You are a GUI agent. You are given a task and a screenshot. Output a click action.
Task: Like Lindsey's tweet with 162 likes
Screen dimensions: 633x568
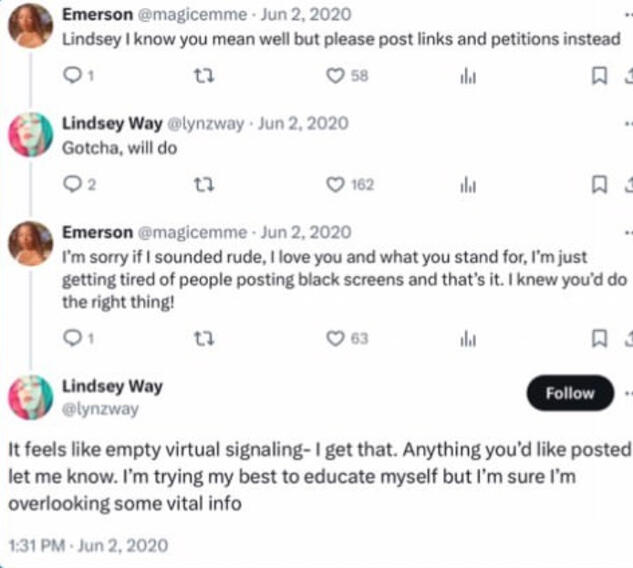[x=336, y=184]
